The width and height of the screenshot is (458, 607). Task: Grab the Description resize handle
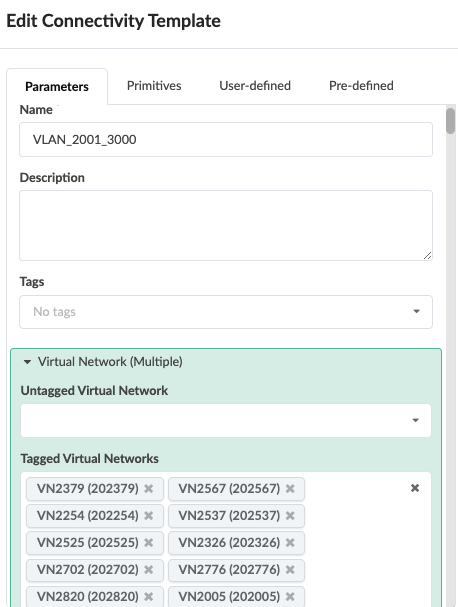(427, 255)
